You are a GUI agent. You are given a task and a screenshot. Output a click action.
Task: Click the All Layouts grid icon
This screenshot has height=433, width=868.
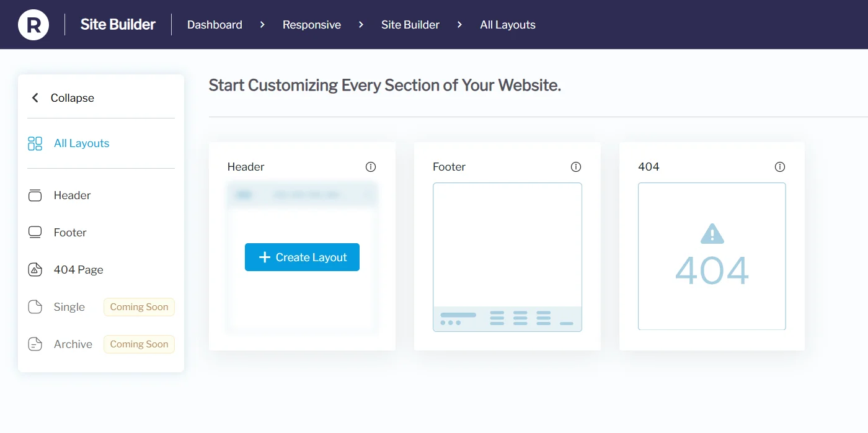tap(35, 144)
